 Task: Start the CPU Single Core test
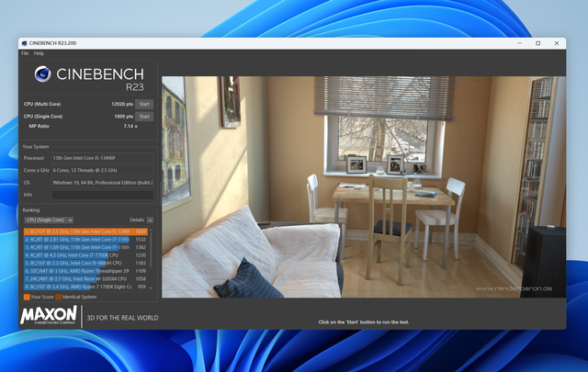click(x=144, y=117)
